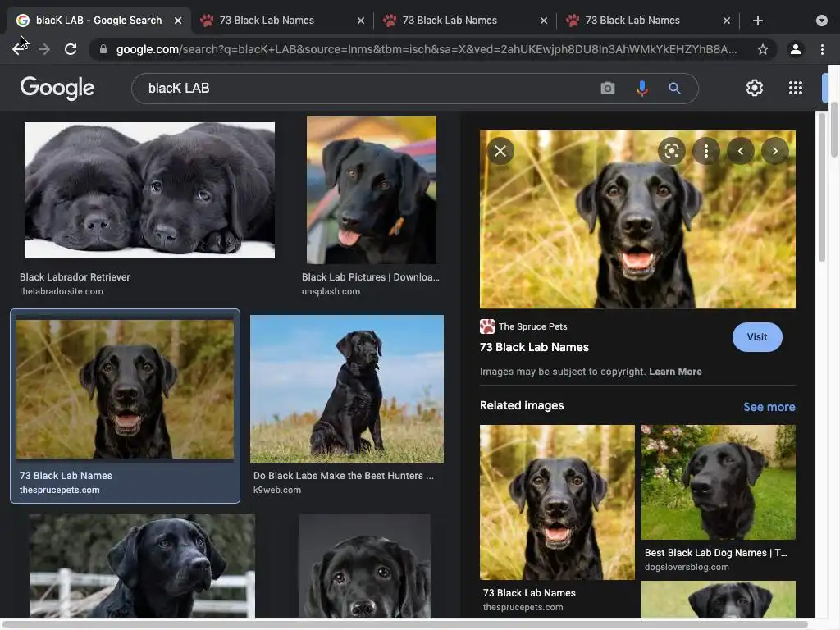
Task: Click the padlock site info icon
Action: pyautogui.click(x=103, y=49)
